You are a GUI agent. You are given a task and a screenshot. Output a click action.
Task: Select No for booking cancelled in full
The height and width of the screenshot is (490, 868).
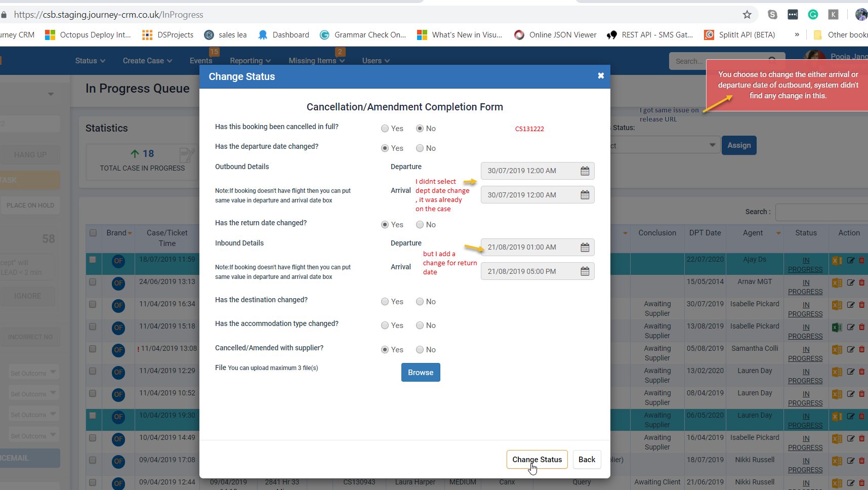[420, 129]
